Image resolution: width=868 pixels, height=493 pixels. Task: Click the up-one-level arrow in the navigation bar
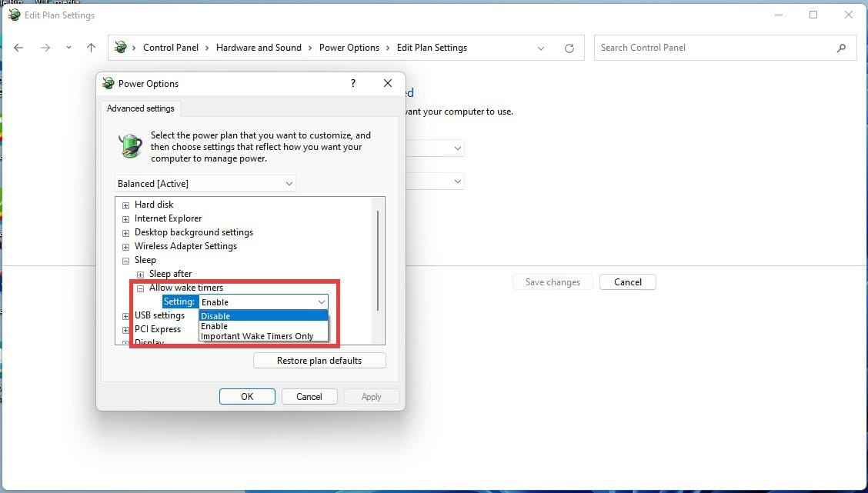(91, 48)
